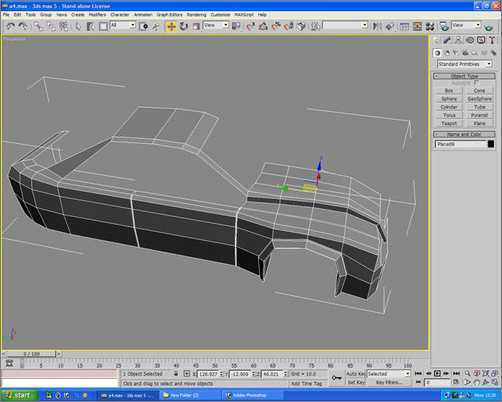The height and width of the screenshot is (402, 502).
Task: Click the Use Pivot Point Center icon
Action: (236, 26)
